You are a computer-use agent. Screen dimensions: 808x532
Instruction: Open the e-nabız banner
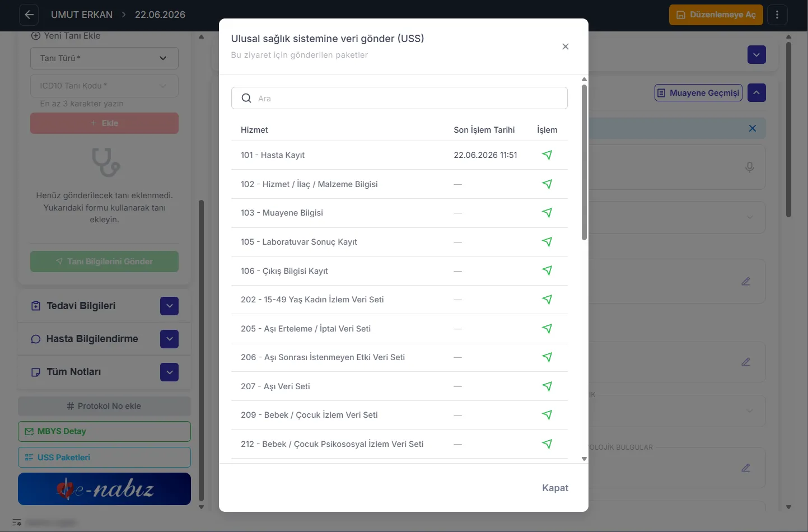104,489
